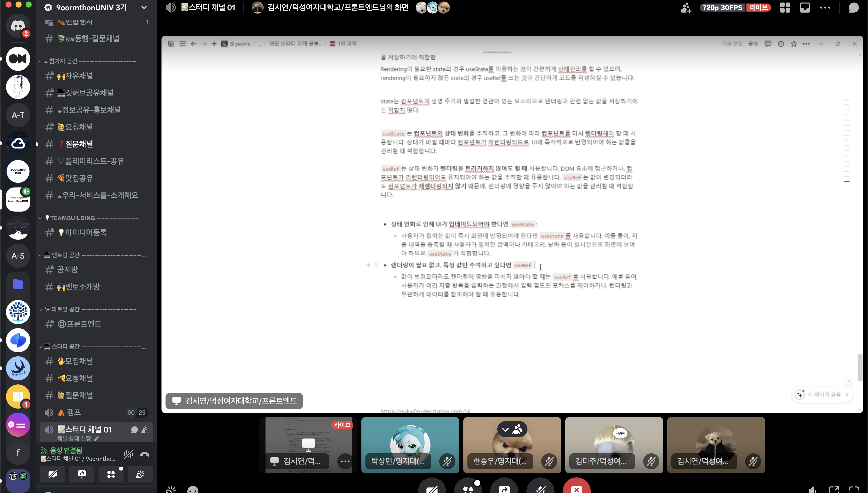The image size is (868, 493).
Task: Click share screen button in voice panel
Action: click(x=82, y=474)
